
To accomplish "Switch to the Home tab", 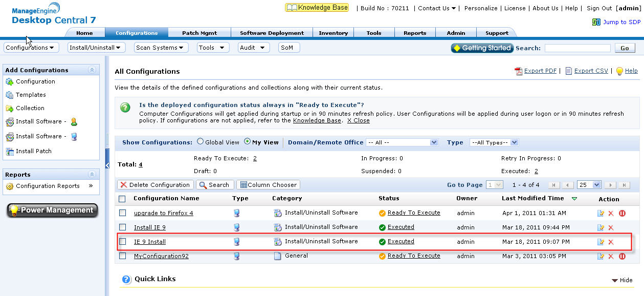I will [84, 33].
